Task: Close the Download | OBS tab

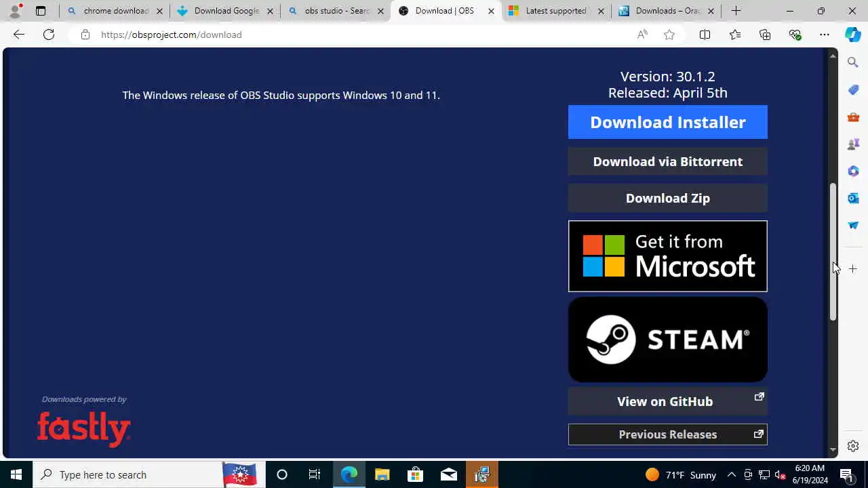Action: tap(491, 11)
